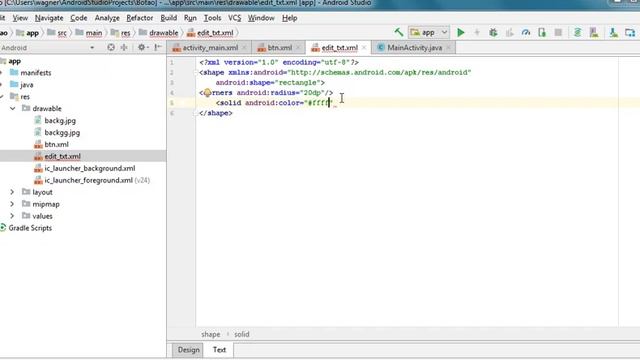
Task: Select the manifests folder
Action: (x=36, y=73)
